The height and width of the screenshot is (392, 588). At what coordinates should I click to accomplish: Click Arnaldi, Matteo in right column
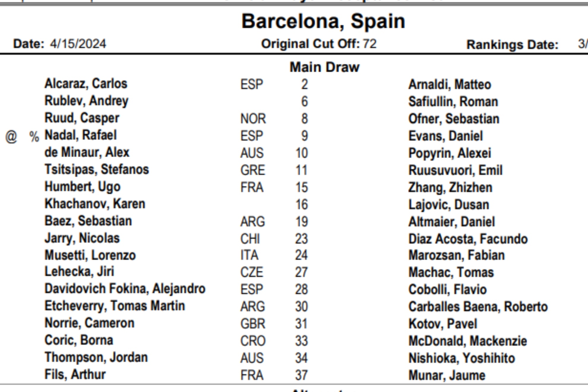coord(450,84)
